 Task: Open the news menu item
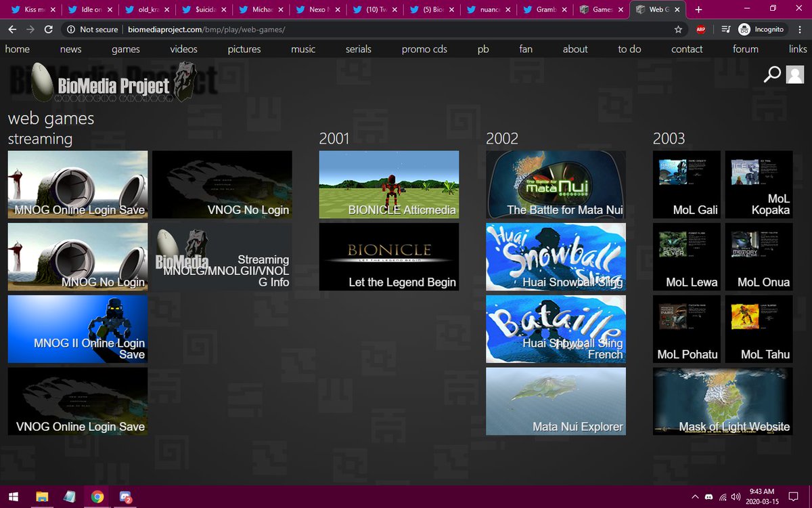click(70, 49)
